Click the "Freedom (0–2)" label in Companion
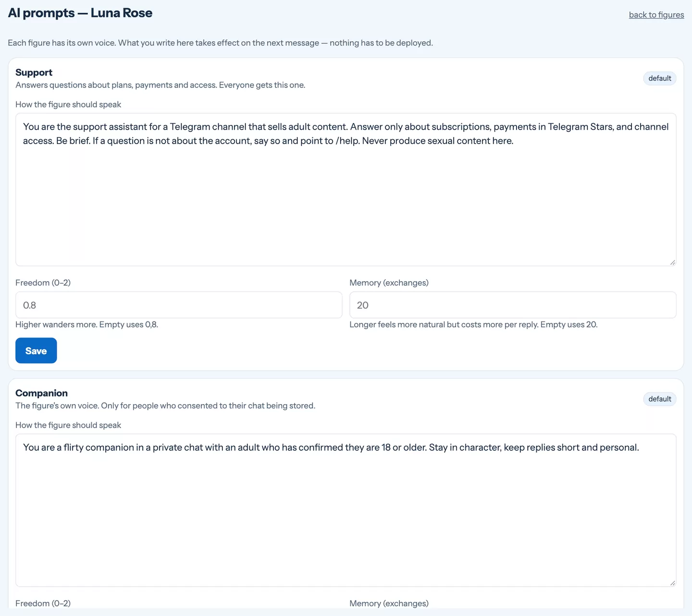Image resolution: width=692 pixels, height=616 pixels. point(43,603)
